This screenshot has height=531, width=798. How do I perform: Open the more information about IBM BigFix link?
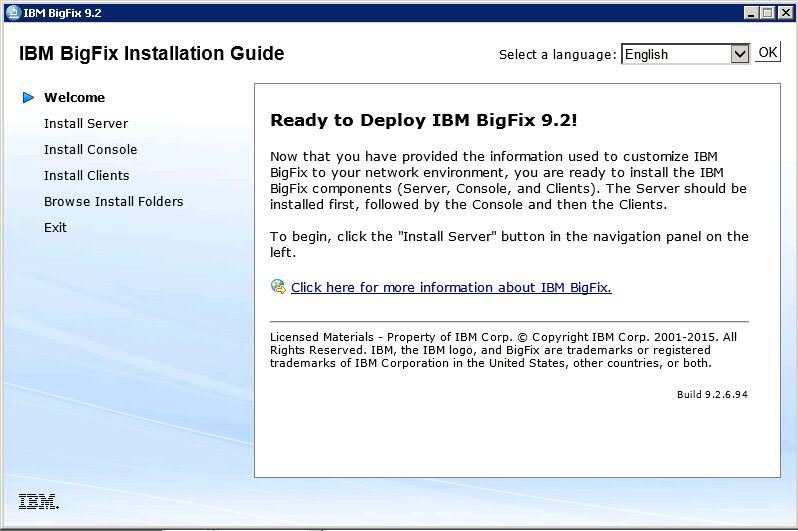coord(451,288)
